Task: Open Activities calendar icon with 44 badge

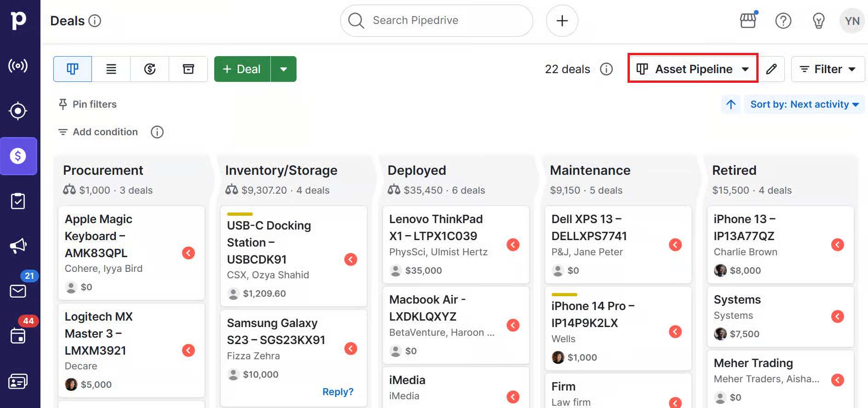Action: (18, 336)
